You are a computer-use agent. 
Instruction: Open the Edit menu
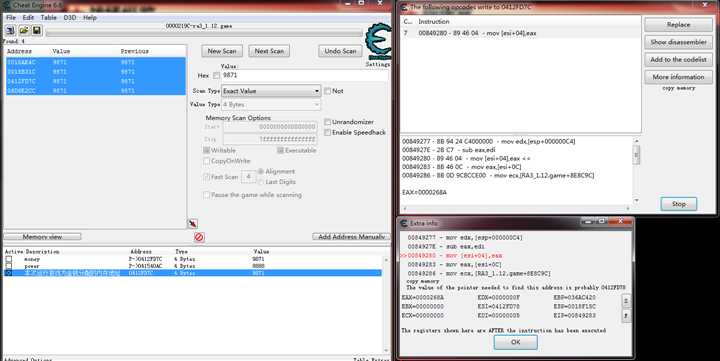[28, 17]
